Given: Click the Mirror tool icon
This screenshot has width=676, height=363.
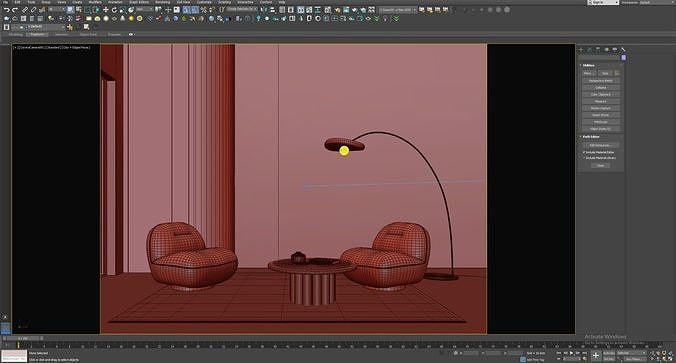Looking at the screenshot, I should 264,9.
